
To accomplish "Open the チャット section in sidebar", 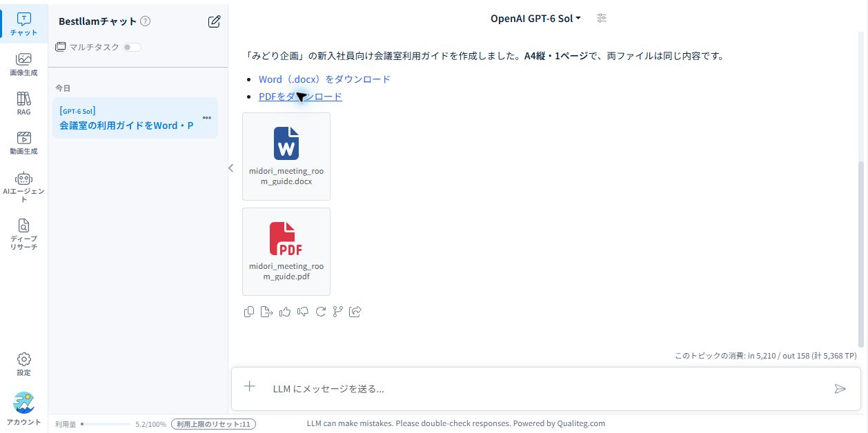I will (23, 24).
